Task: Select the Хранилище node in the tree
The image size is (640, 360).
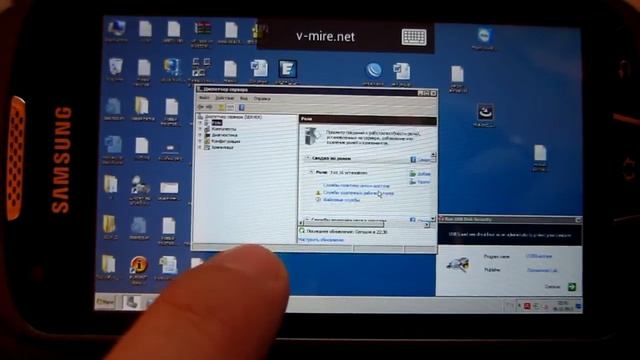Action: [x=222, y=147]
